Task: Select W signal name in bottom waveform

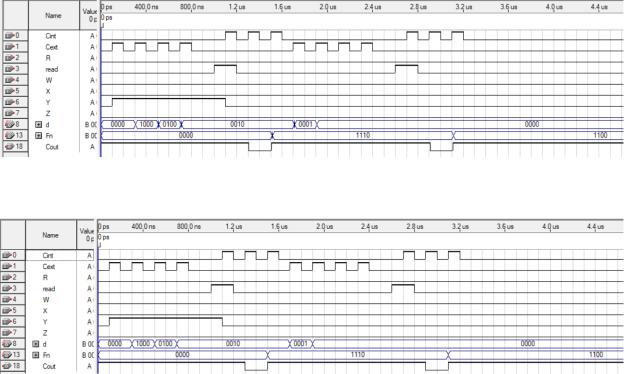Action: [46, 300]
